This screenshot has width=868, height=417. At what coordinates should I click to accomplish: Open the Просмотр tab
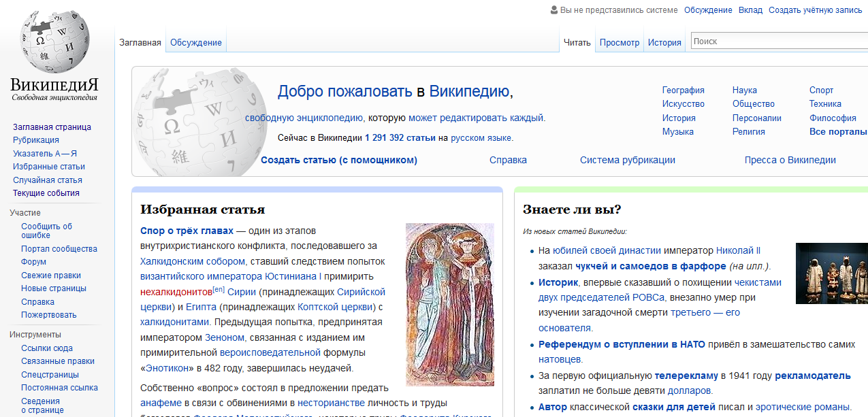[x=620, y=42]
